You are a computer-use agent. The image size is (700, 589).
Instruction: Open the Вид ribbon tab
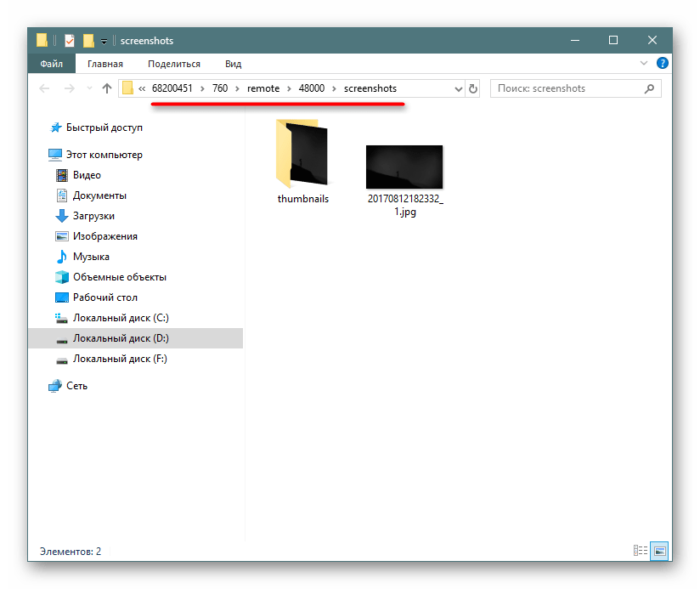click(x=233, y=64)
